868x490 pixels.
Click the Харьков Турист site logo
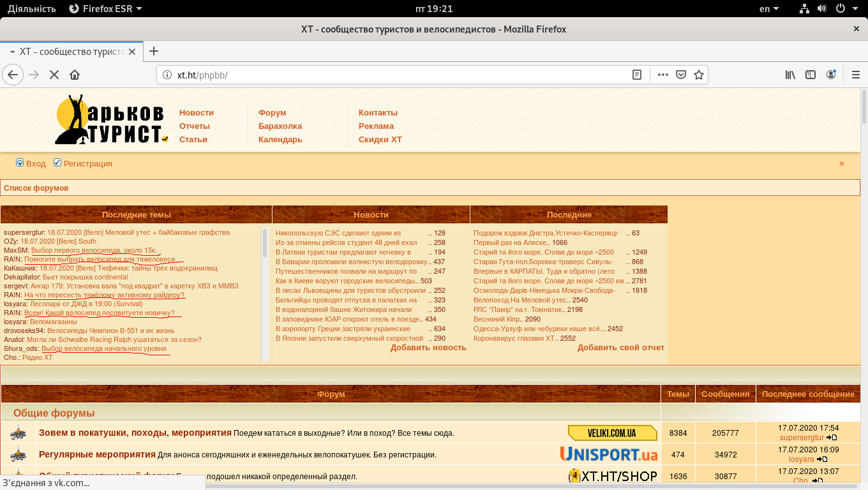coord(112,120)
